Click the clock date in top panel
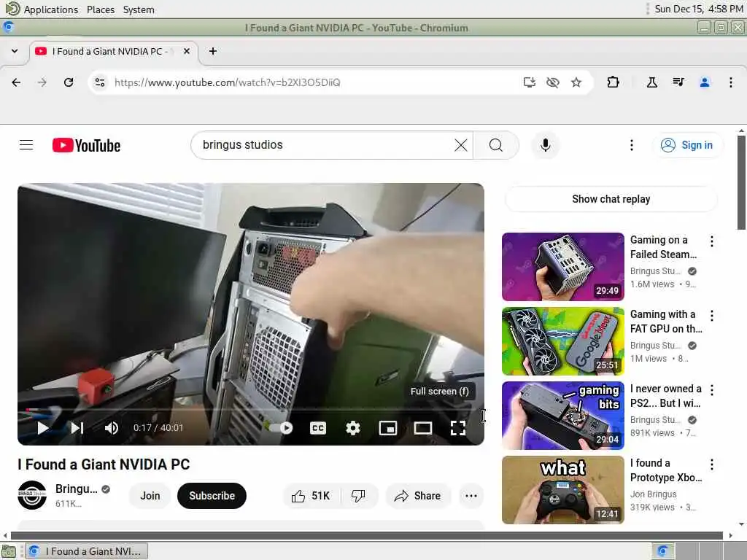 click(698, 9)
